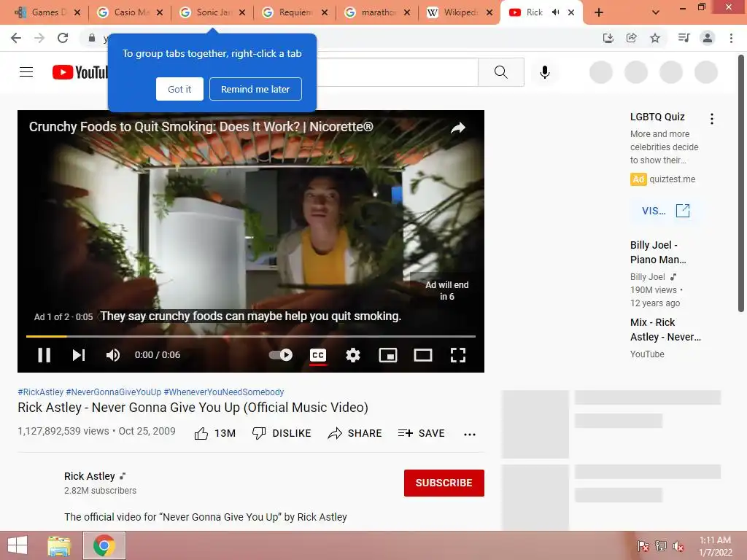
Task: Go forward in browser history
Action: [39, 38]
